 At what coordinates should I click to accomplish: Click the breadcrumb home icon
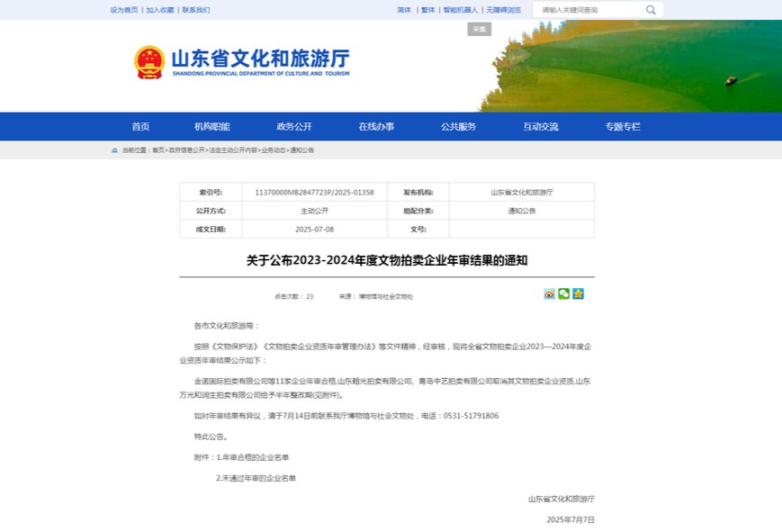[114, 150]
